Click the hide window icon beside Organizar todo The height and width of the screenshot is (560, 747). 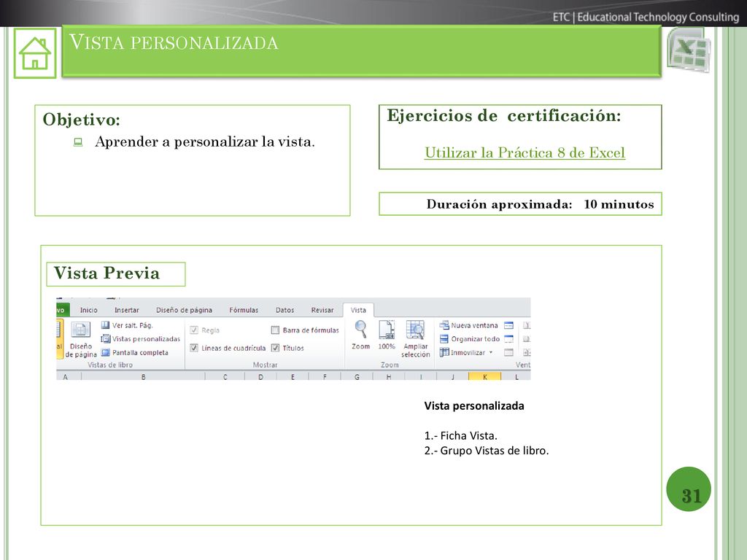click(508, 339)
